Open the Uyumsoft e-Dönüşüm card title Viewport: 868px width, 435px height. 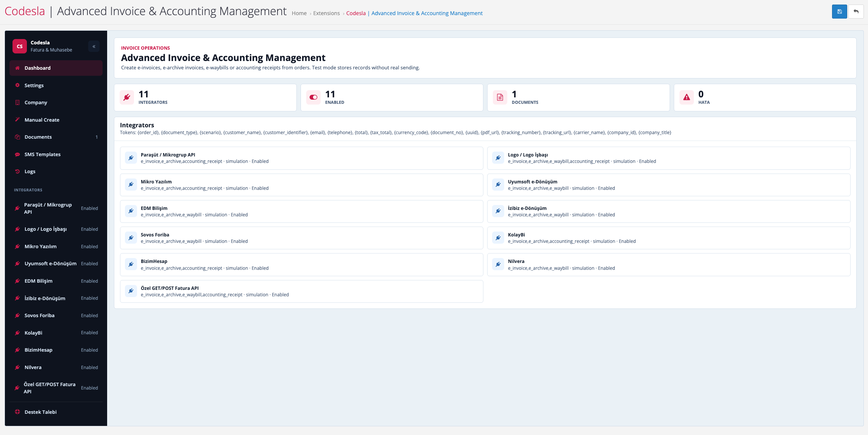(533, 182)
